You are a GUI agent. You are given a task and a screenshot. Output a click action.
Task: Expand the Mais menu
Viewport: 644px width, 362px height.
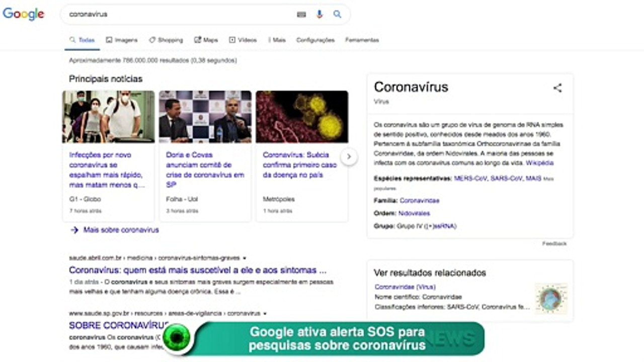pyautogui.click(x=277, y=40)
